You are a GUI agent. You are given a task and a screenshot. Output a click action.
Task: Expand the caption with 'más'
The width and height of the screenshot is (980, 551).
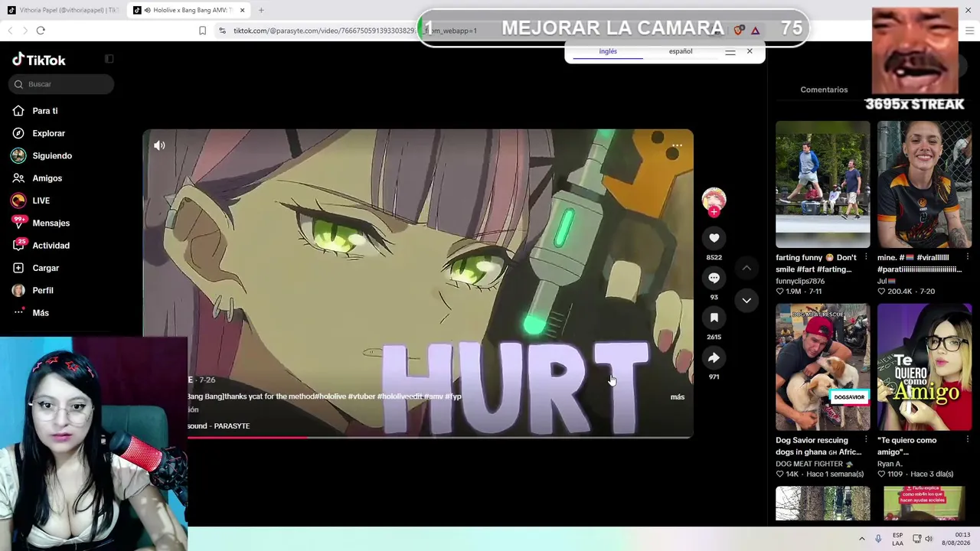(x=678, y=397)
